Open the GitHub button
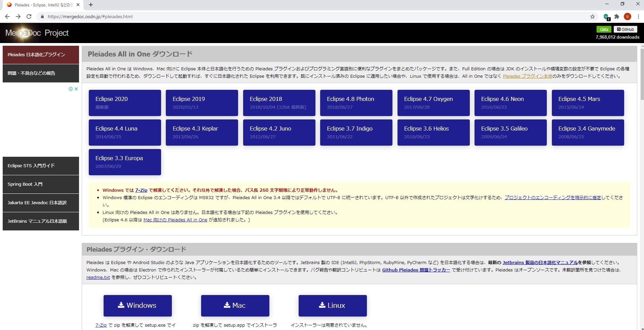The image size is (644, 330). (626, 29)
